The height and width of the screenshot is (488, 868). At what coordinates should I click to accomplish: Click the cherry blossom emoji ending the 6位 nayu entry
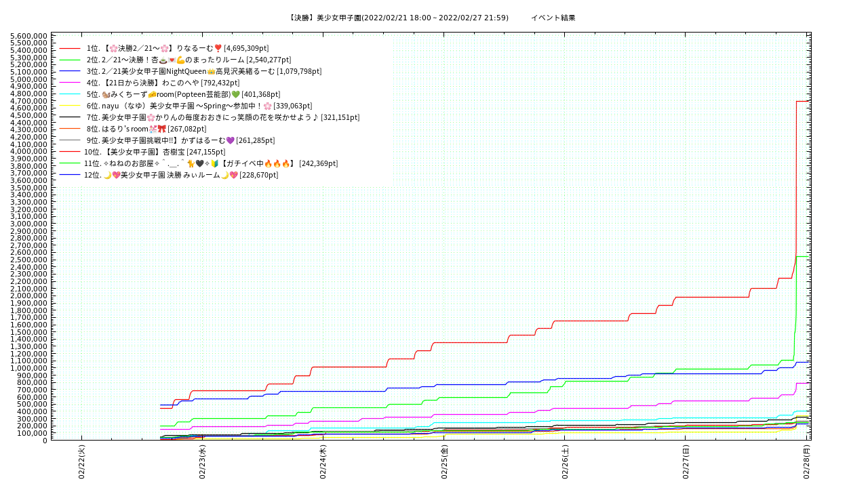267,106
